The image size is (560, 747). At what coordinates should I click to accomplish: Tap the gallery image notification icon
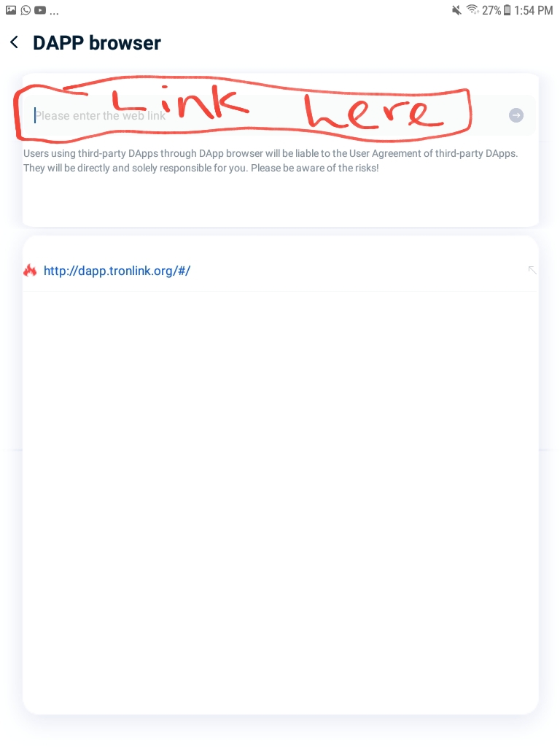pyautogui.click(x=11, y=10)
